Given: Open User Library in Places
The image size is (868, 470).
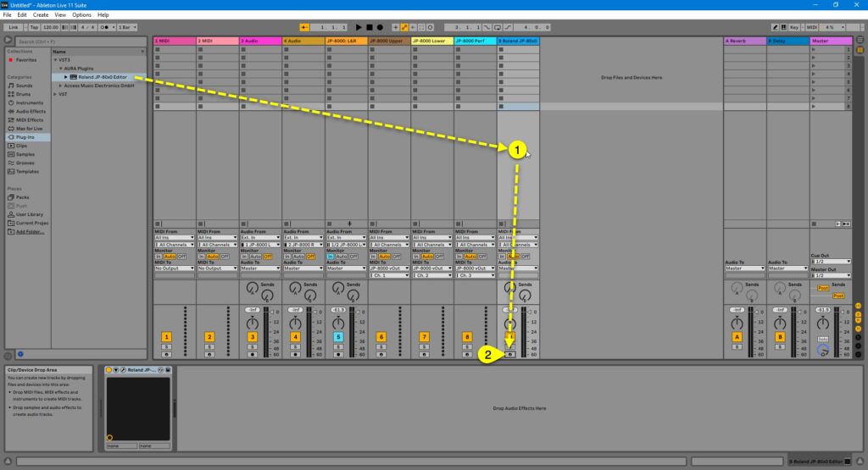Looking at the screenshot, I should [x=25, y=214].
